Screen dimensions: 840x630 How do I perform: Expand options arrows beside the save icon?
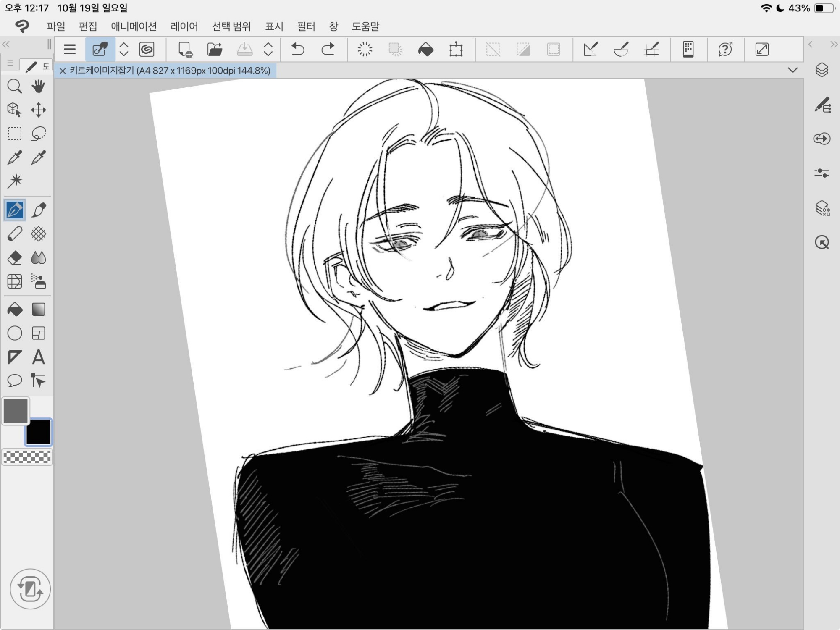click(x=268, y=49)
